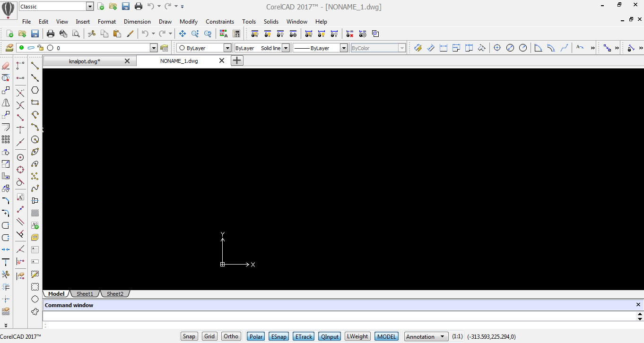Open the Constraints menu
This screenshot has height=343, width=644.
(x=220, y=21)
